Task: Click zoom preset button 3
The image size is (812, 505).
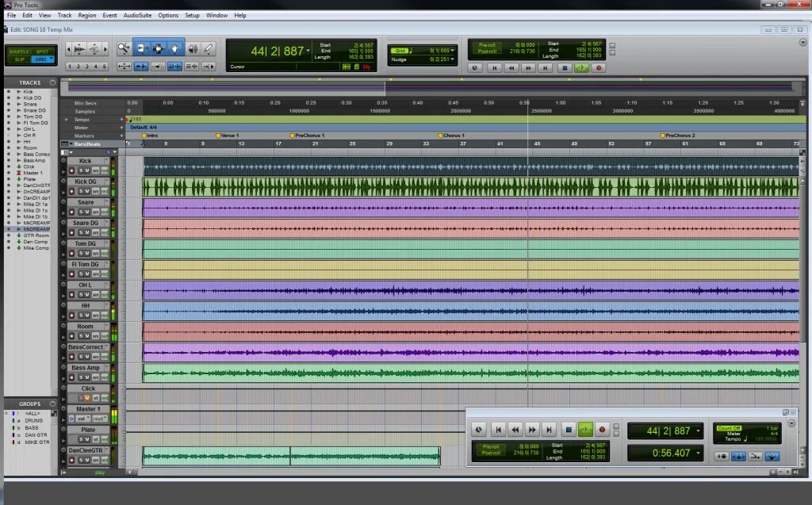Action: pos(87,66)
